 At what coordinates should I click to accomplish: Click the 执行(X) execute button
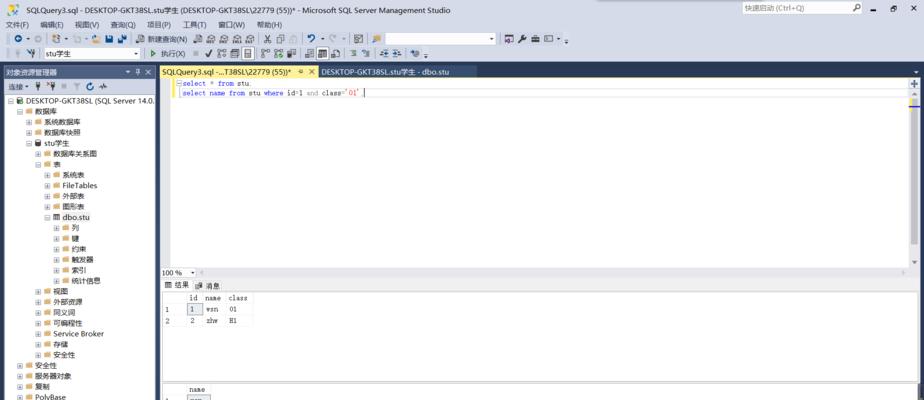coord(167,54)
